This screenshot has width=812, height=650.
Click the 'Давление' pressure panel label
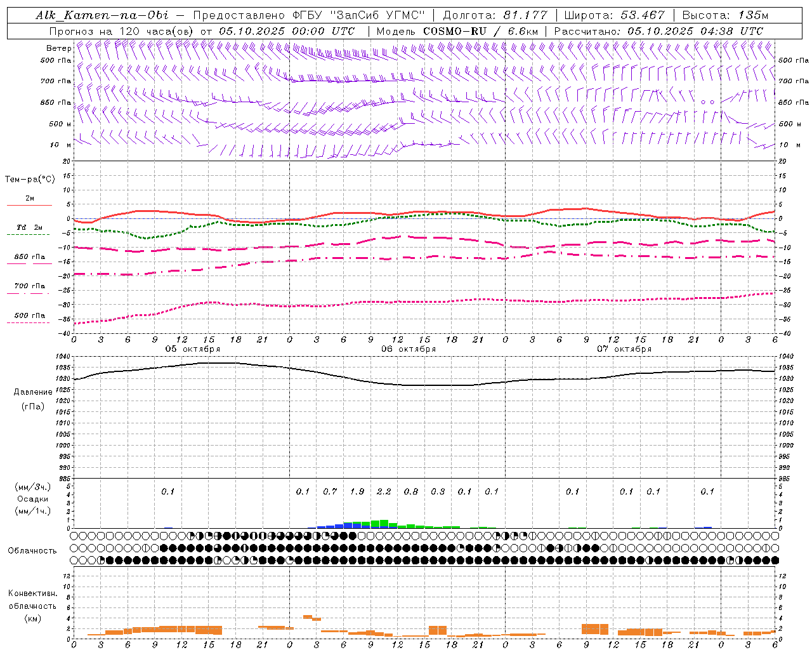(33, 392)
